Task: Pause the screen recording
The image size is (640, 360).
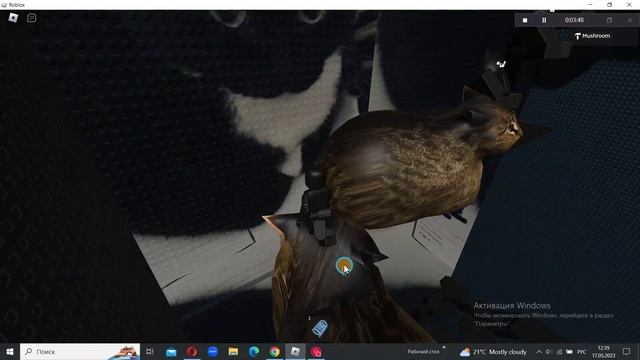Action: click(544, 20)
